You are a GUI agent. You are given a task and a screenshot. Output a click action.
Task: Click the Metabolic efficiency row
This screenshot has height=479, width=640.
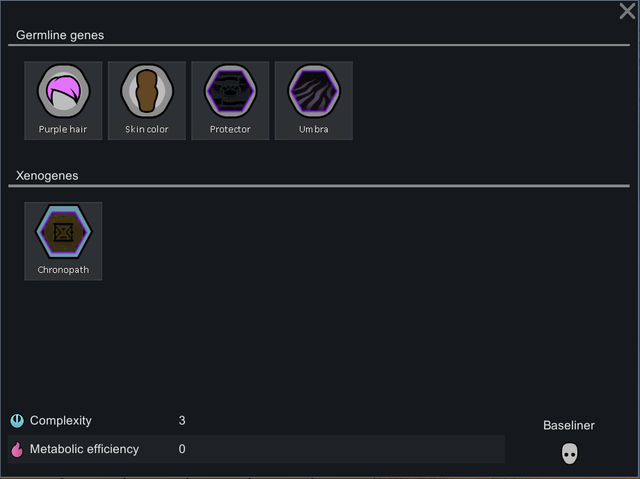click(x=256, y=449)
